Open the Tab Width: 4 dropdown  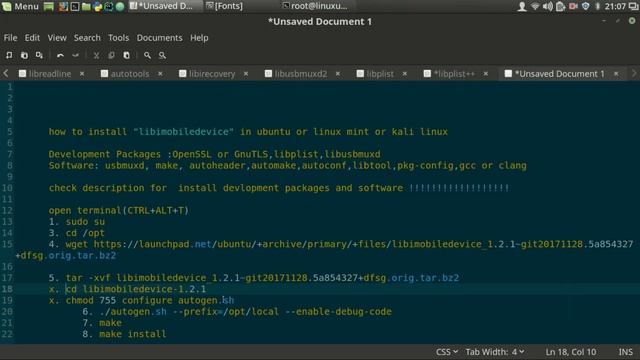pos(495,352)
